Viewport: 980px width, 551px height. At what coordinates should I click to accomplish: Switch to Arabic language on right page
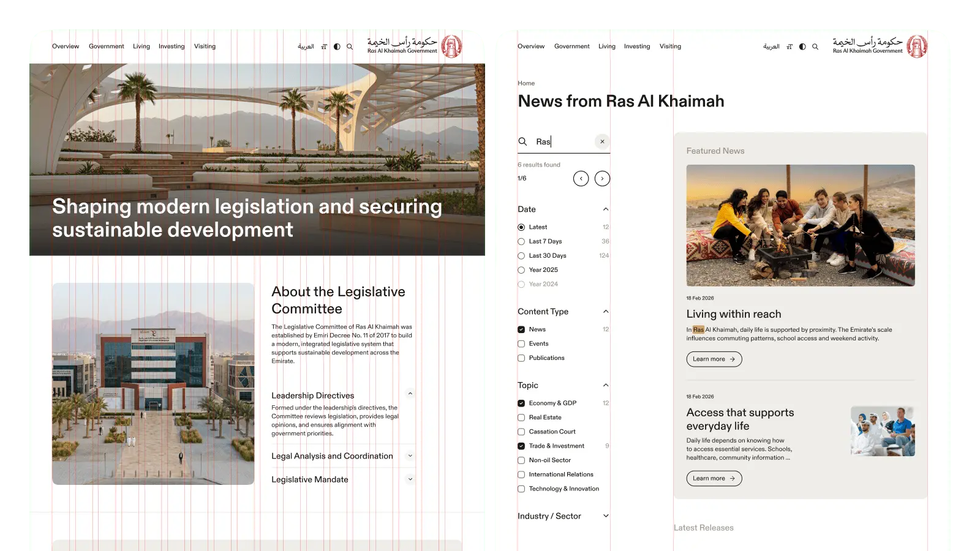771,47
